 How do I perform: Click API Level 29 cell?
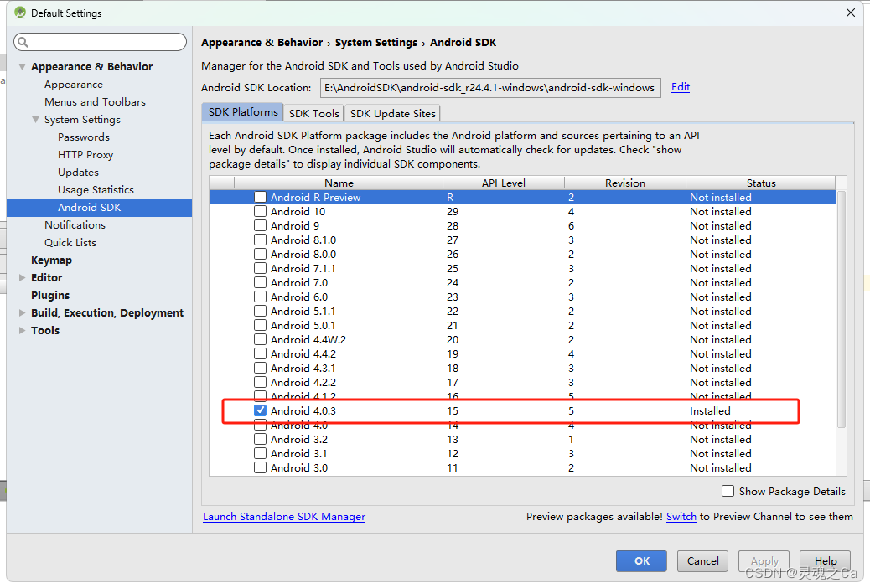(x=453, y=211)
